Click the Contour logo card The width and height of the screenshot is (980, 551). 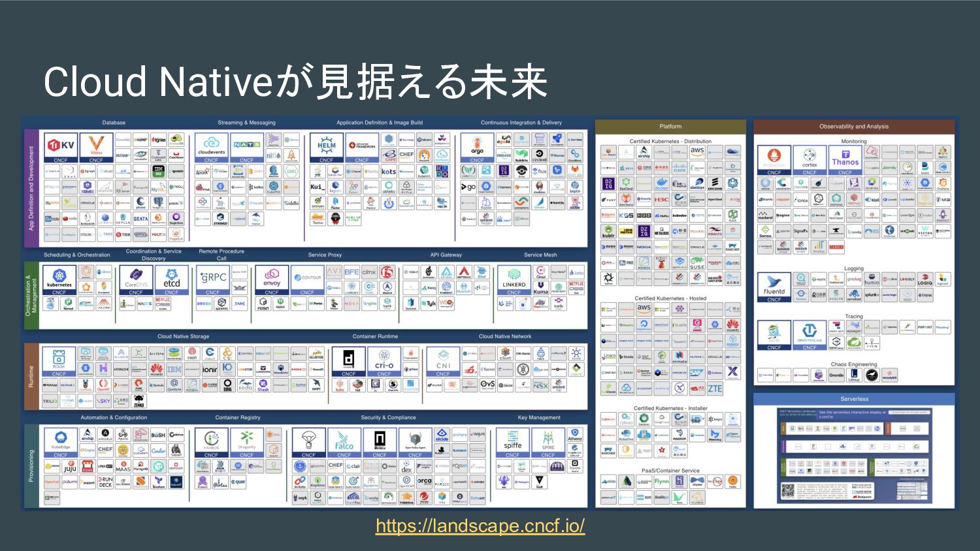[307, 280]
